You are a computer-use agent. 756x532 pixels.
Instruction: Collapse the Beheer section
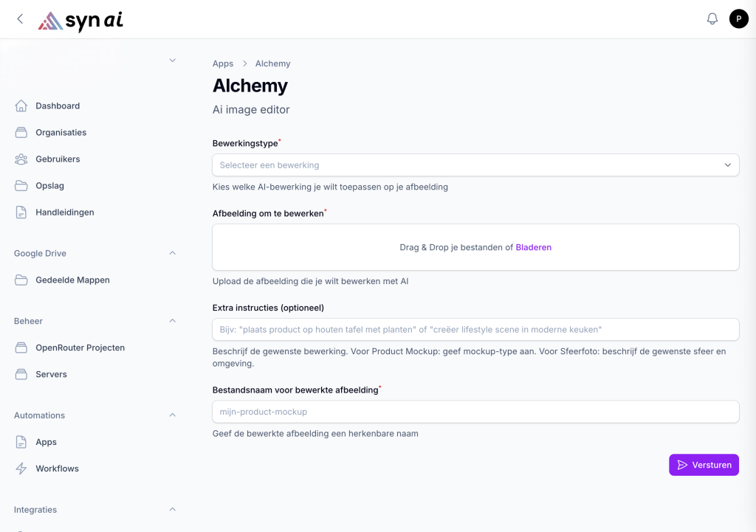click(x=172, y=321)
